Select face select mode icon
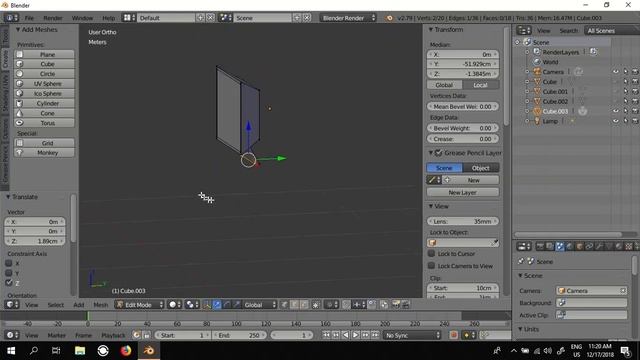Image resolution: width=640 pixels, height=360 pixels. [304, 305]
